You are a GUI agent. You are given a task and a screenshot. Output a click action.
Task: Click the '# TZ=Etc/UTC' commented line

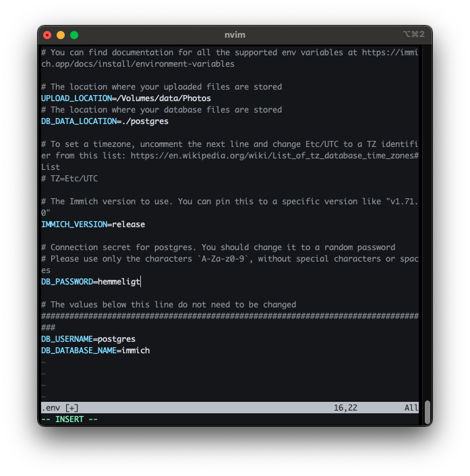tap(69, 179)
